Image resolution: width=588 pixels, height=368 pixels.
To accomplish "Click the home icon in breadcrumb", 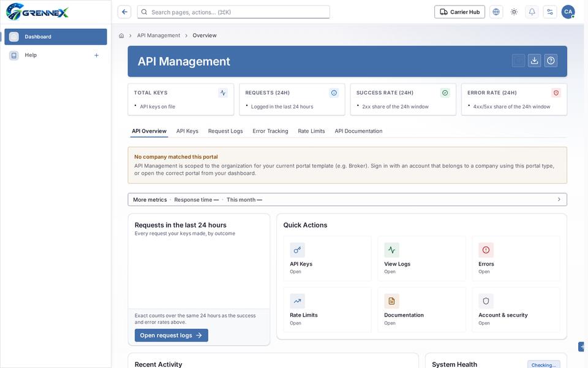I will coord(121,36).
